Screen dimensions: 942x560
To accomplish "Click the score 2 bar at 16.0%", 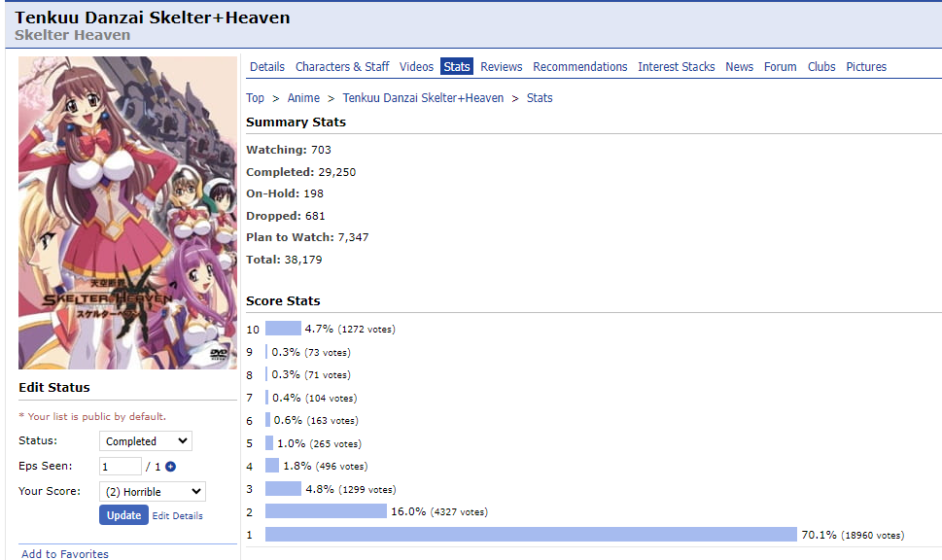I will [326, 510].
